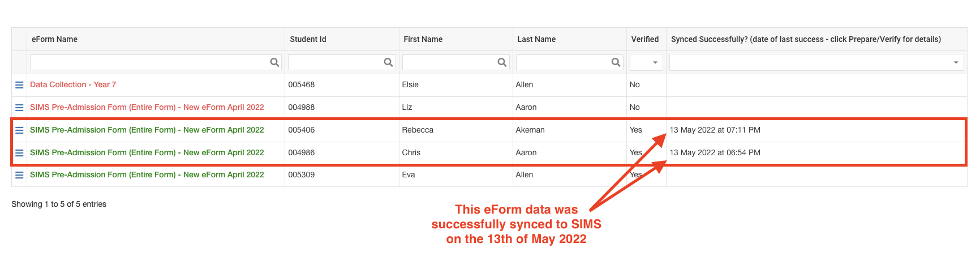Open row menu for Rebecca Akeman
The width and height of the screenshot is (980, 268).
(x=19, y=130)
